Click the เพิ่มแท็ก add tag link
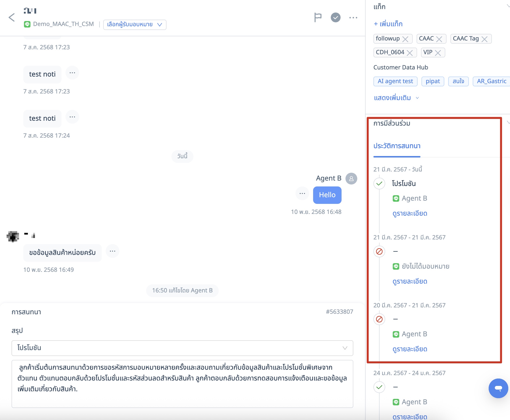 (x=388, y=24)
